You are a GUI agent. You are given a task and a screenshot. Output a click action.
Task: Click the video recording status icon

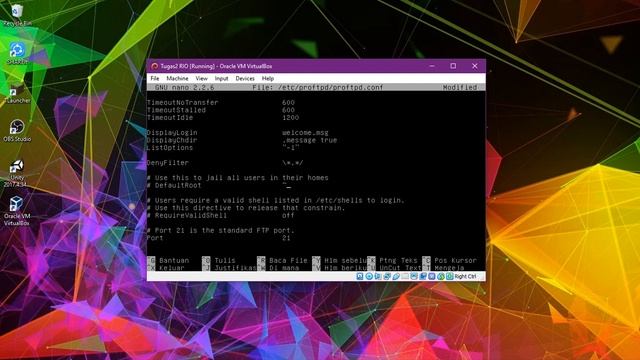[423, 276]
